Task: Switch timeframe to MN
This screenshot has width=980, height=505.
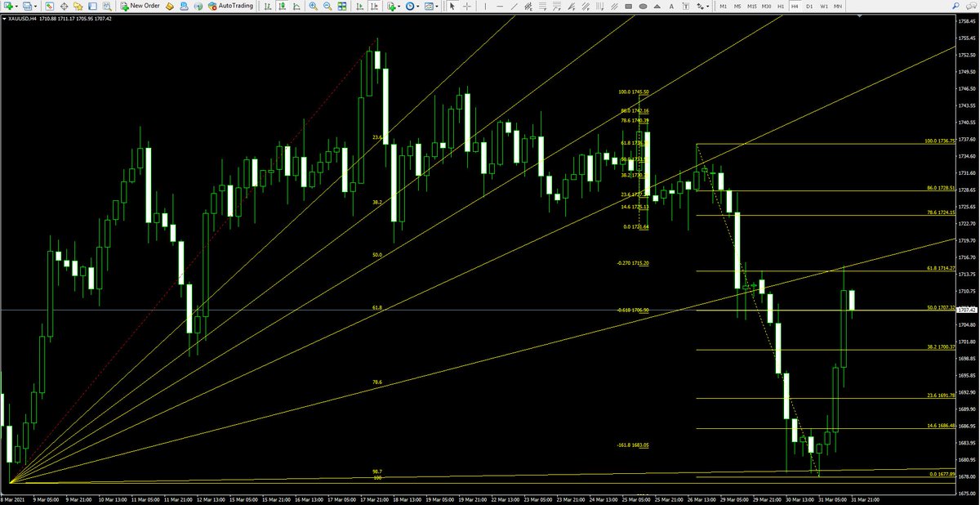Action: pyautogui.click(x=838, y=6)
